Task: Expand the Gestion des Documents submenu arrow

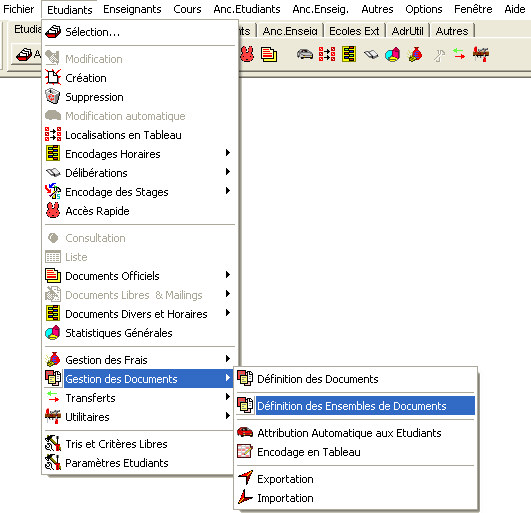Action: pyautogui.click(x=228, y=378)
